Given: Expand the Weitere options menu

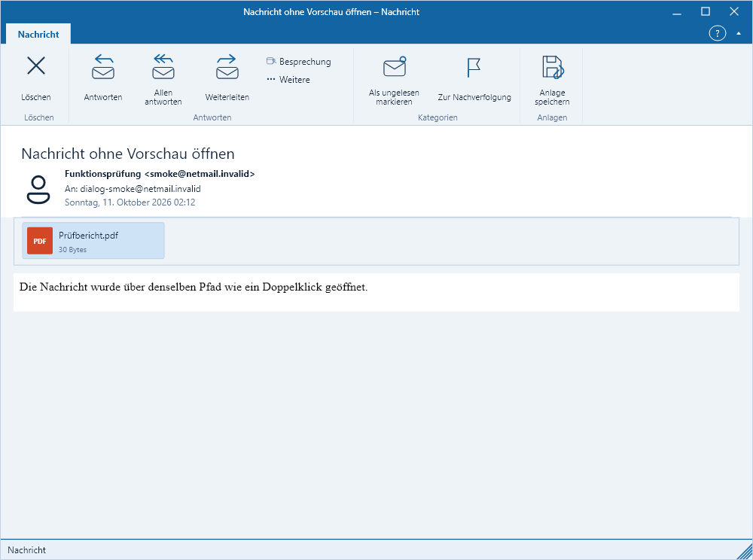Looking at the screenshot, I should (288, 80).
